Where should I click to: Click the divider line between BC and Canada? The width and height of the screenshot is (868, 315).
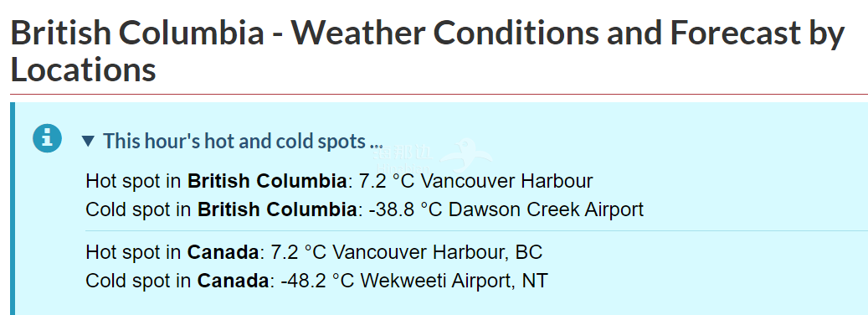pos(476,230)
